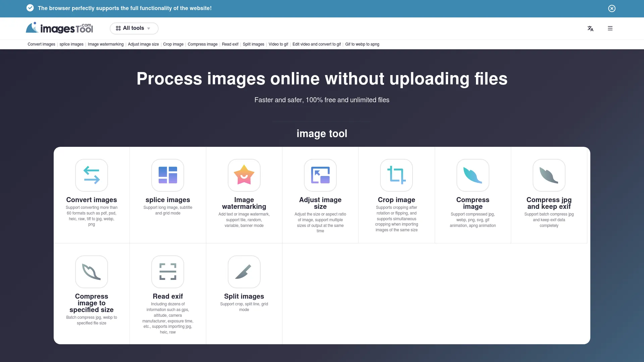Select Video to gif in navigation
Viewport: 644px width, 362px height.
(x=278, y=44)
